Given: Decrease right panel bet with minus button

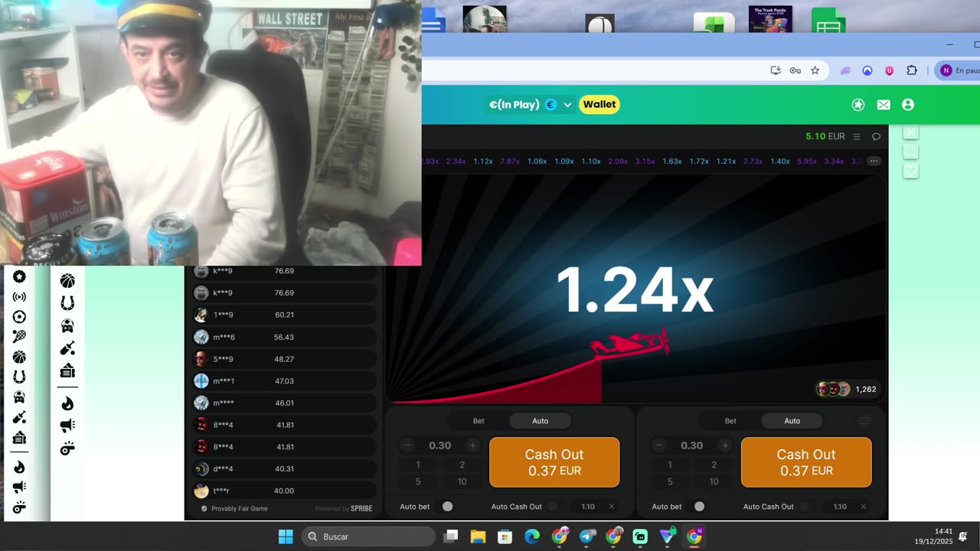Looking at the screenshot, I should tap(659, 445).
